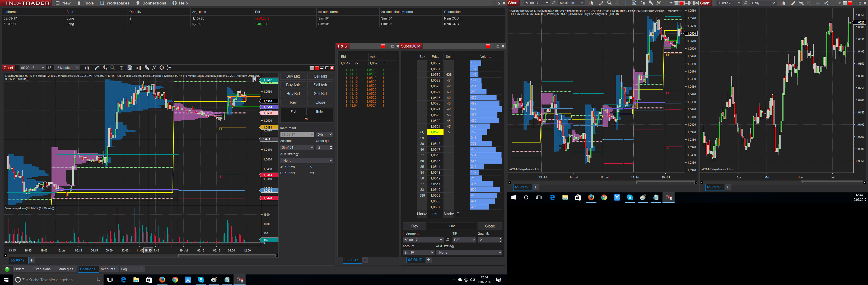Add a new tab in SuperDOM window
This screenshot has height=285, width=868.
429,260
